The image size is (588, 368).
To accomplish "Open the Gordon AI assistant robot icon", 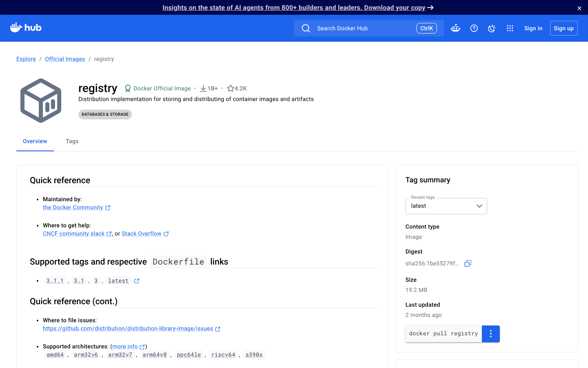I will coord(455,28).
